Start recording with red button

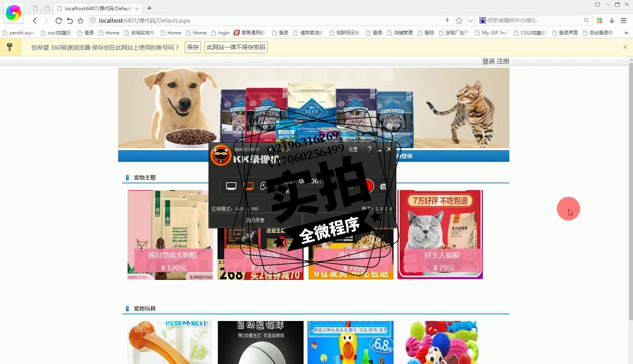point(367,186)
